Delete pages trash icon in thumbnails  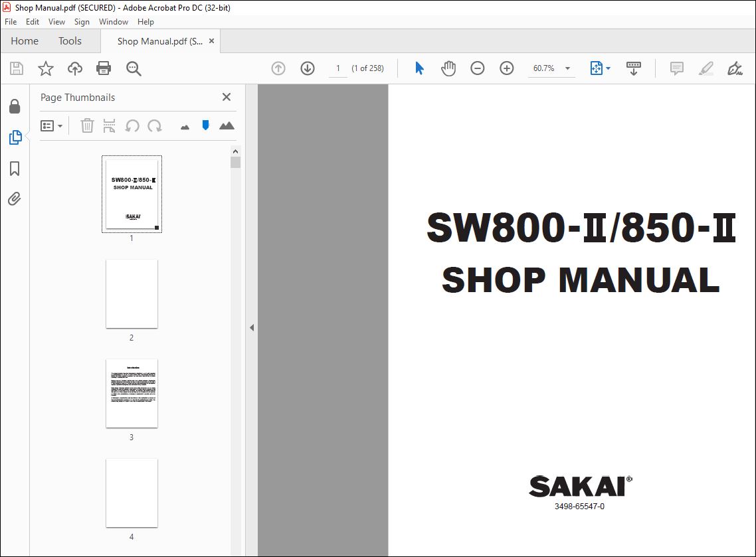pos(87,125)
